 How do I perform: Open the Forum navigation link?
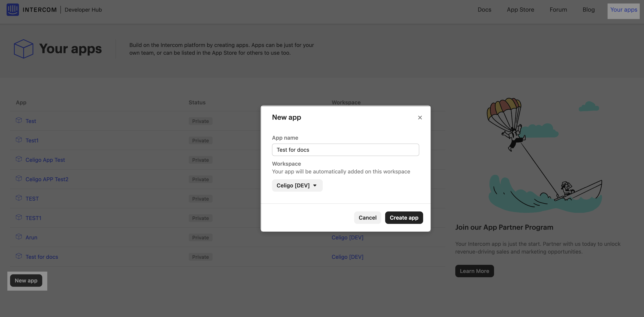pyautogui.click(x=558, y=10)
